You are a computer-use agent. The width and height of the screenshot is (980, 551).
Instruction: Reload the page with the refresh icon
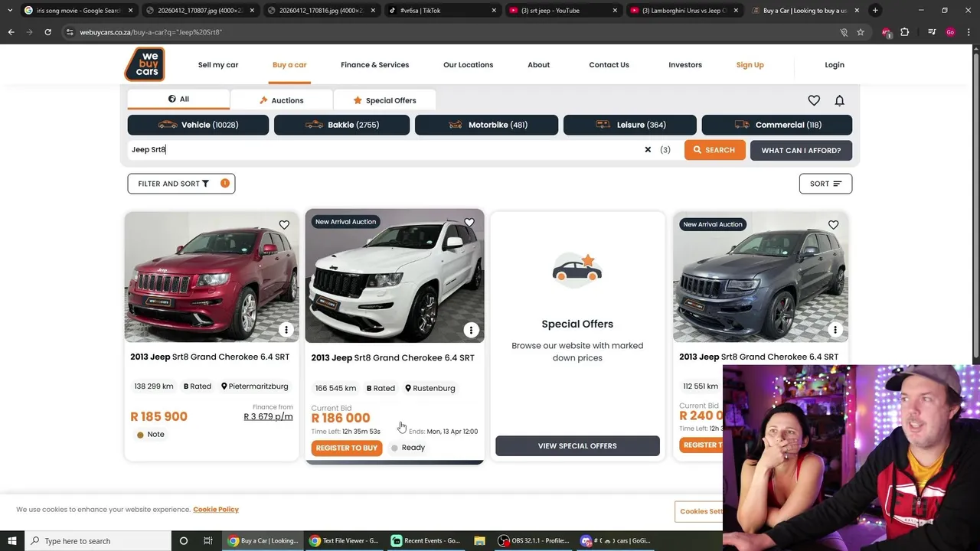(x=47, y=32)
